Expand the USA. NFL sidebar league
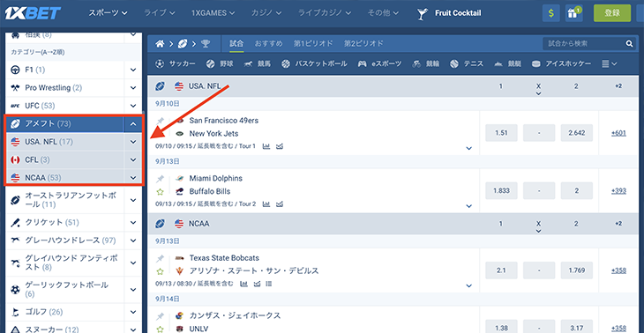Image resolution: width=644 pixels, height=333 pixels. click(x=133, y=142)
